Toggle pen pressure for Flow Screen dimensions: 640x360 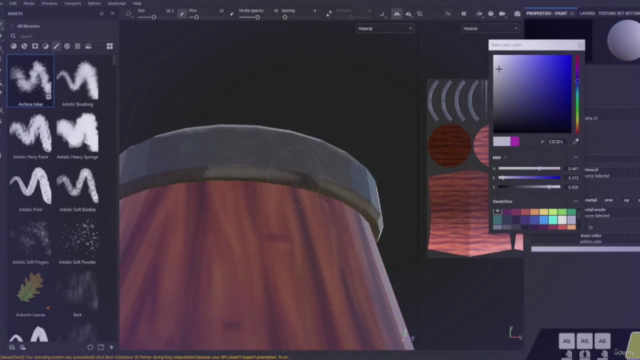tap(232, 14)
